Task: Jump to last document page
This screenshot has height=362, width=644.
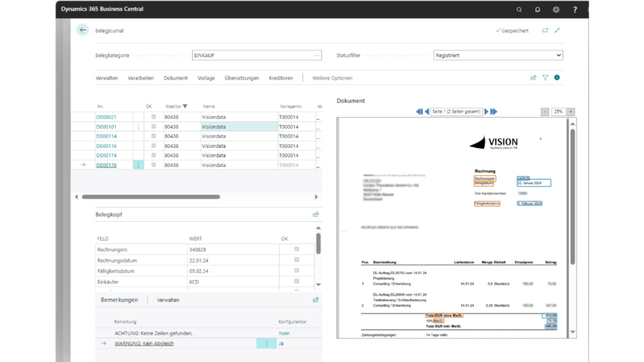Action: [x=494, y=112]
